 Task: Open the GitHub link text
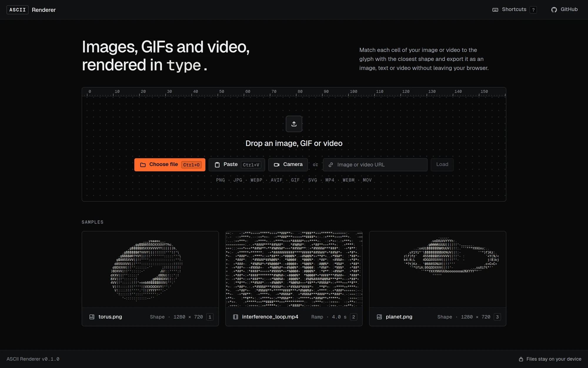pyautogui.click(x=569, y=9)
